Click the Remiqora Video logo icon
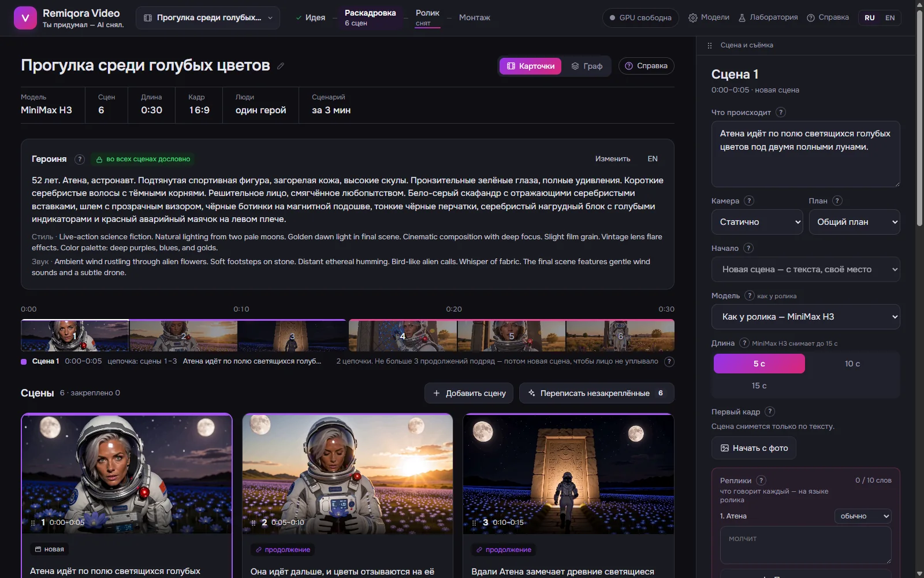Screen dimensions: 924x578 [25, 18]
